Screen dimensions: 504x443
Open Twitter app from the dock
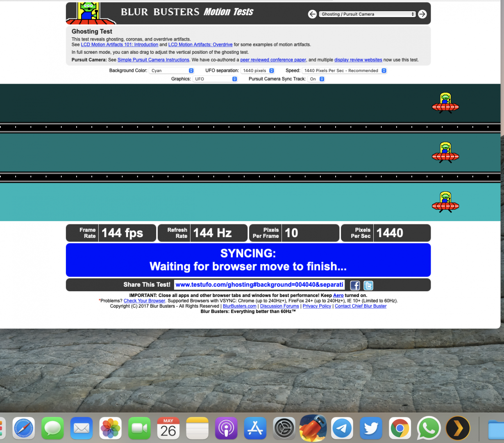tap(371, 429)
